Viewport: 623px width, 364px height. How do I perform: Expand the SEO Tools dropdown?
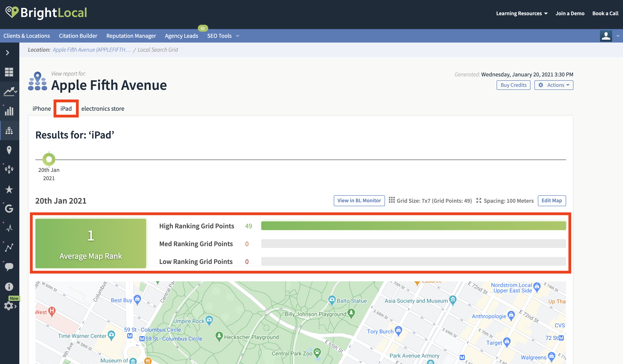(x=223, y=36)
